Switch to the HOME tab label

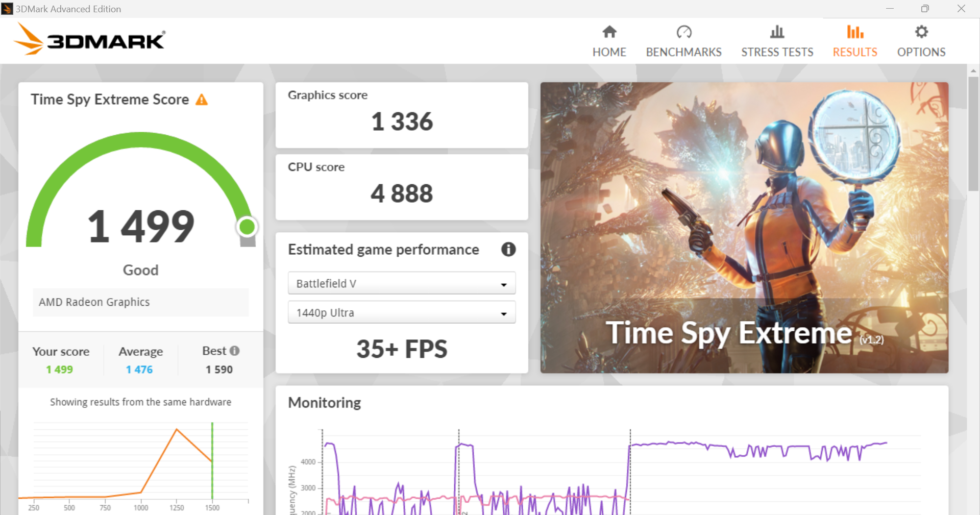pos(609,52)
